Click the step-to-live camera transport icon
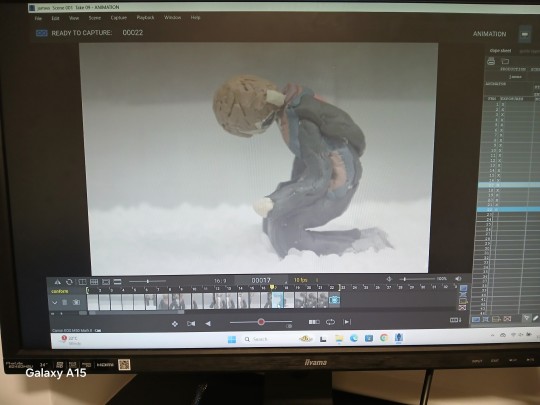Viewport: 540px width, 405px height. tap(191, 323)
